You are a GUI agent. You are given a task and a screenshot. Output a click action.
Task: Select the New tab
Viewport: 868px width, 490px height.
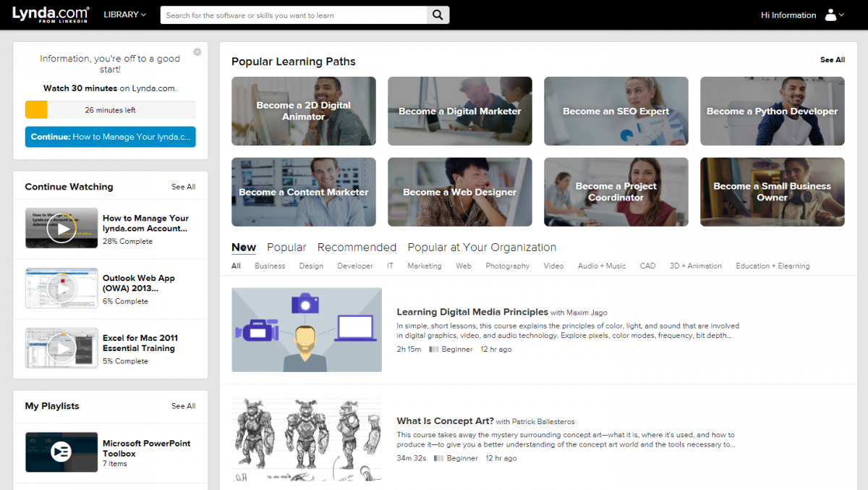(244, 248)
